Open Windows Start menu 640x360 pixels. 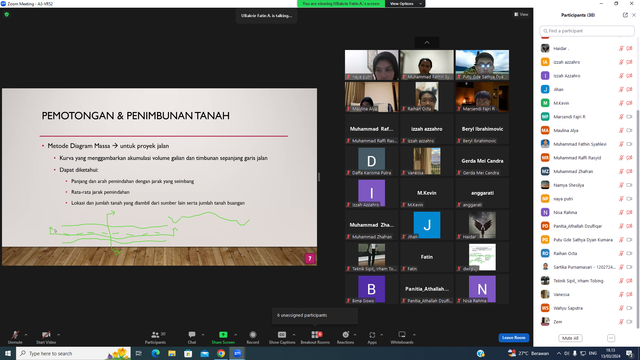8,353
